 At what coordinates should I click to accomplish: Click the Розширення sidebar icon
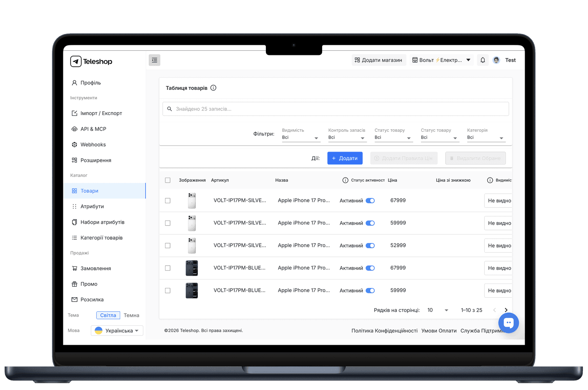[74, 160]
